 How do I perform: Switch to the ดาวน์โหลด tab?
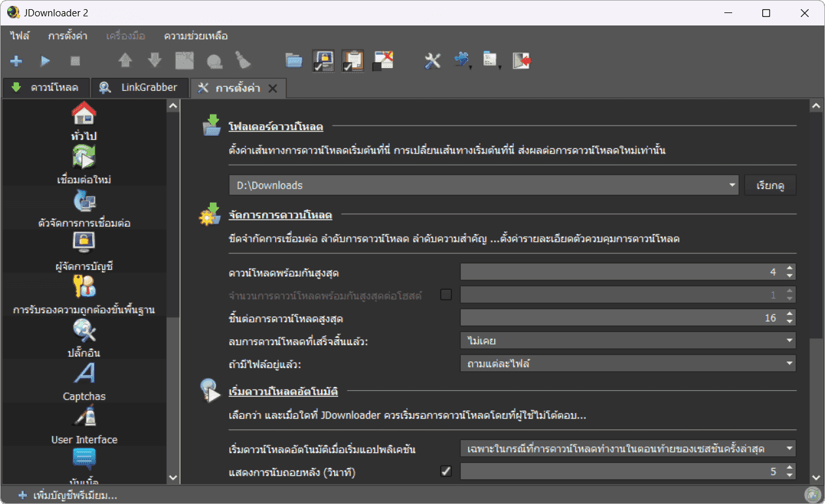[x=45, y=88]
